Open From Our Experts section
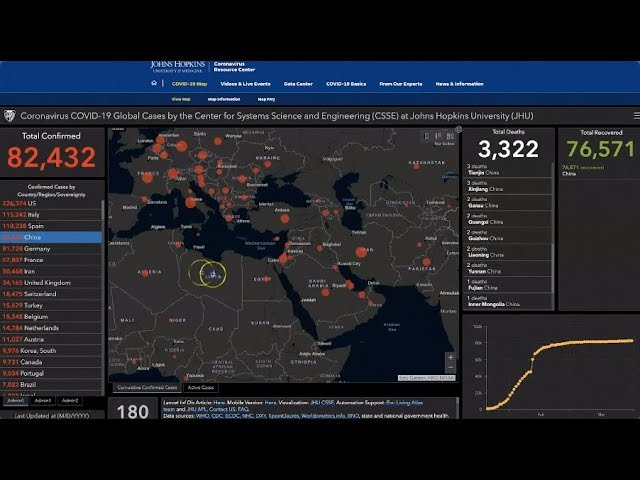This screenshot has height=480, width=640. tap(400, 84)
